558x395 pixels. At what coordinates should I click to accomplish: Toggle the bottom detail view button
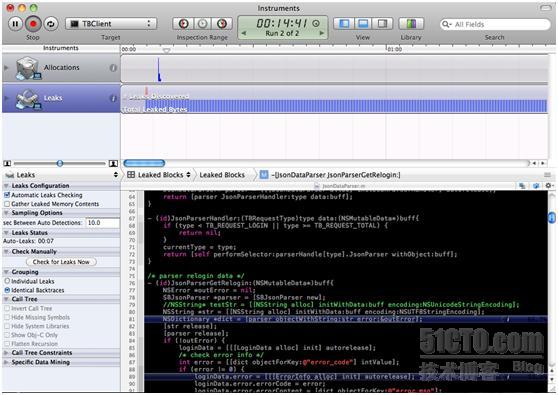point(363,24)
